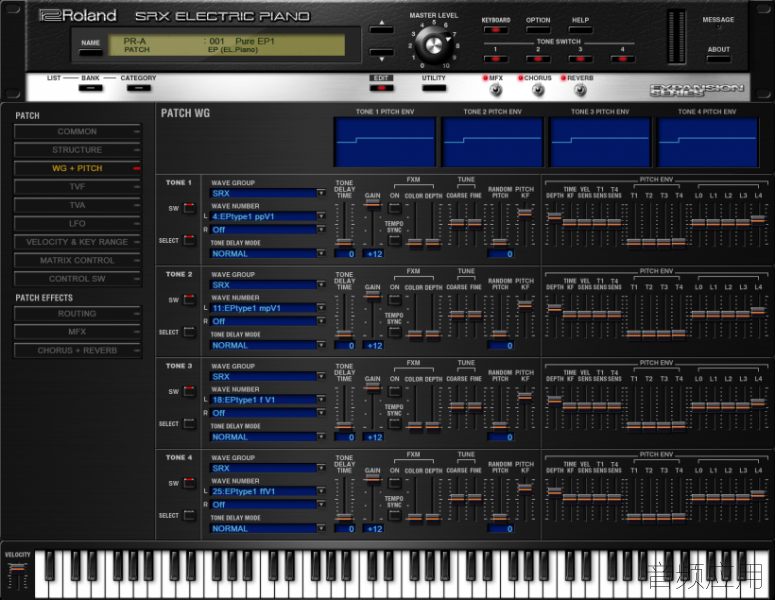Viewport: 775px width, 600px height.
Task: Open Tone 1 wave R Off dropdown
Action: click(267, 230)
